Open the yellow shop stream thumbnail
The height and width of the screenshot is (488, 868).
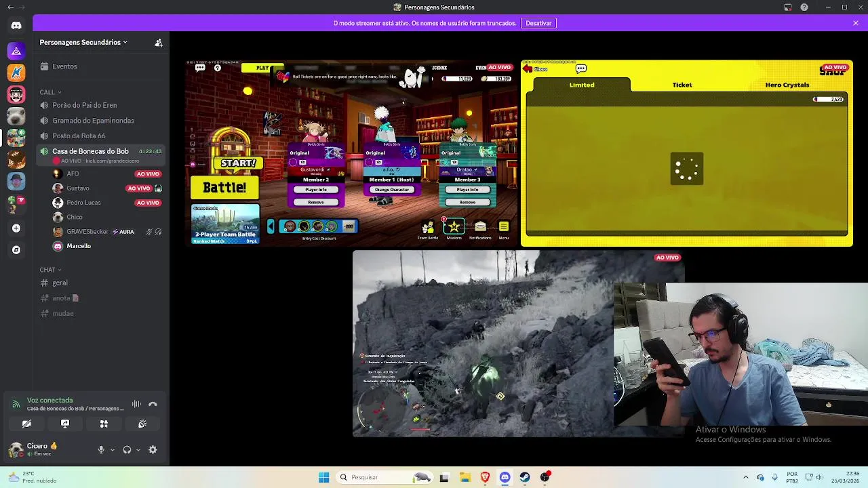(x=686, y=152)
